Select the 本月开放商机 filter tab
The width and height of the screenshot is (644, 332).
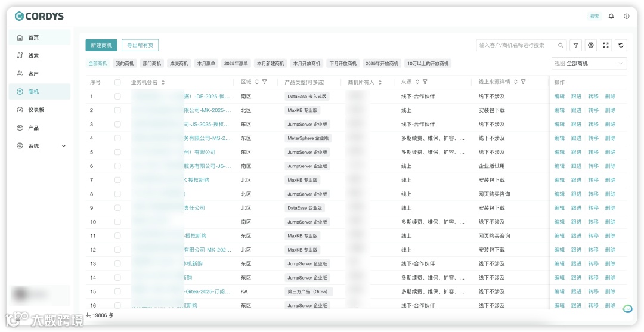tap(306, 64)
